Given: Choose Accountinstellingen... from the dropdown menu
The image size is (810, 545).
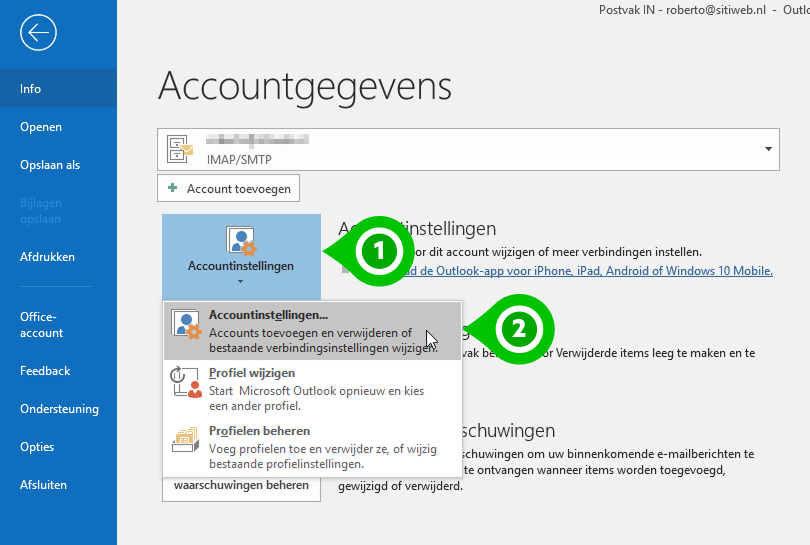Looking at the screenshot, I should (x=313, y=331).
